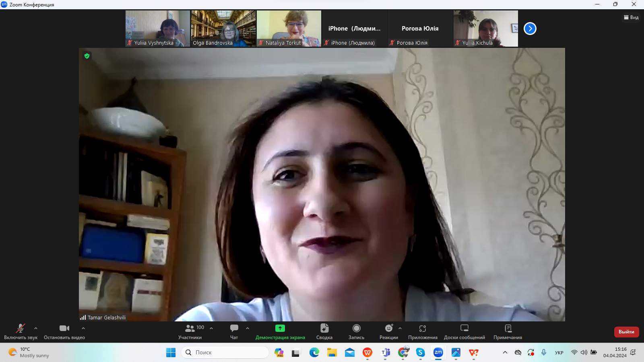Unmute microphone with Включить звук

tap(21, 328)
